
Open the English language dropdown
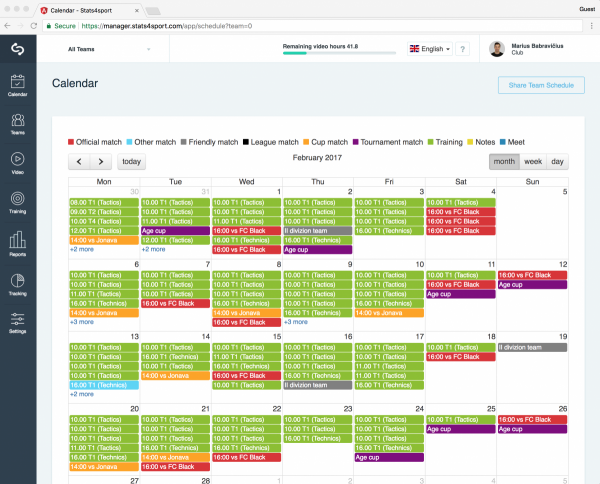430,49
